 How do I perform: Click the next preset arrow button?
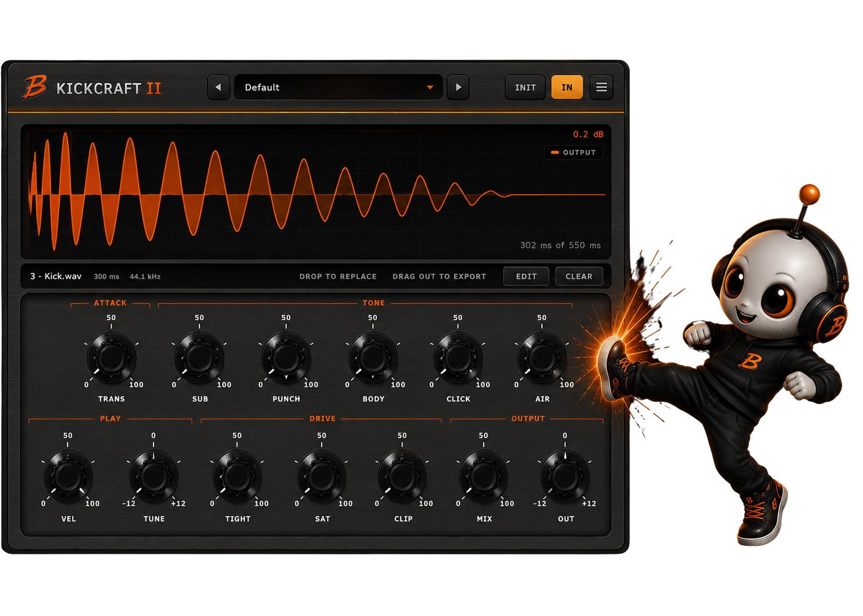point(458,87)
